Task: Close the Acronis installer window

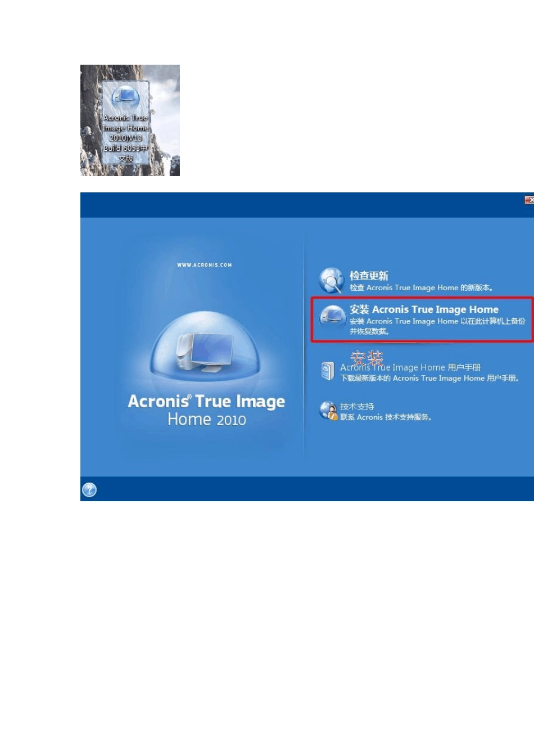Action: (529, 200)
